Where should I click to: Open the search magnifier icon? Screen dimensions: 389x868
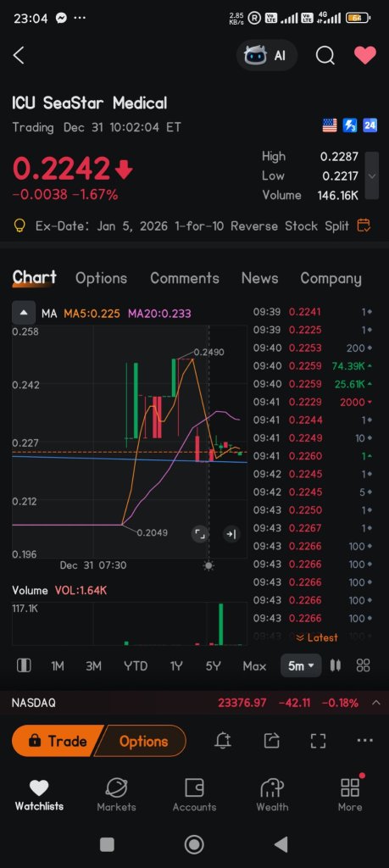[x=325, y=55]
